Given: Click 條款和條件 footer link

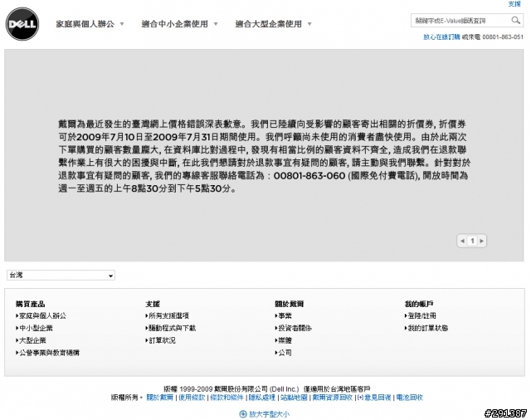Looking at the screenshot, I should (227, 398).
